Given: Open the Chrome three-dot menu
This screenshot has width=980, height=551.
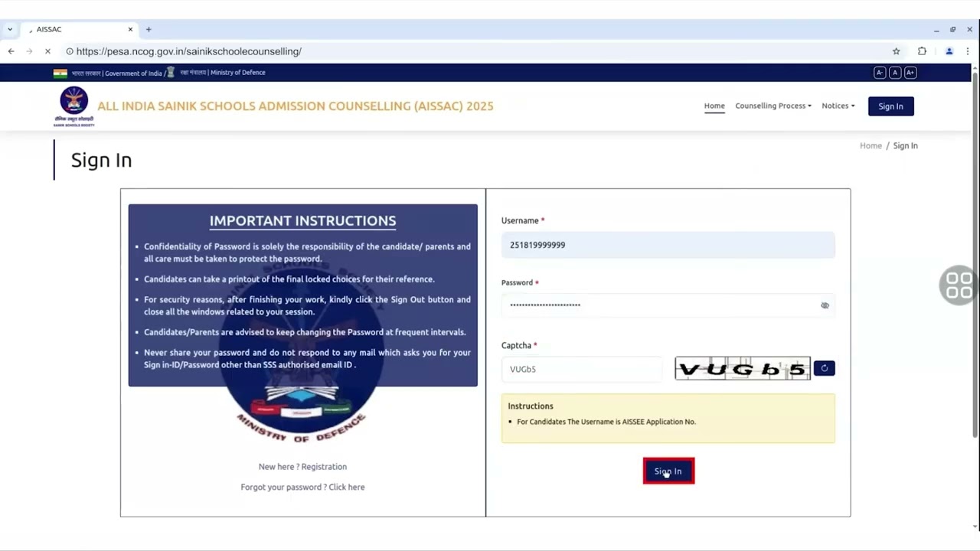Looking at the screenshot, I should click(x=967, y=51).
